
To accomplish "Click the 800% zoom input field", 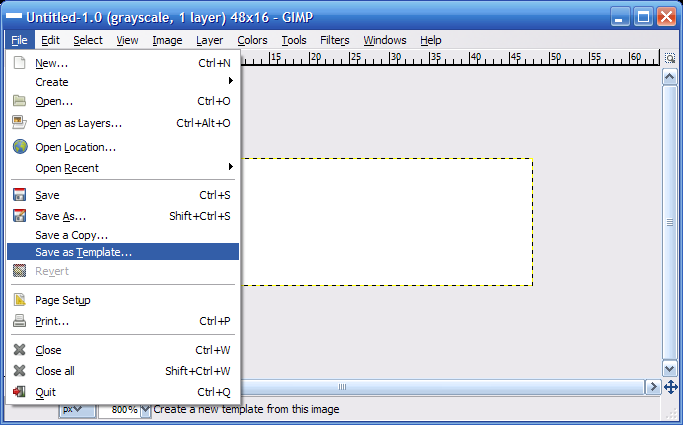I will (119, 410).
